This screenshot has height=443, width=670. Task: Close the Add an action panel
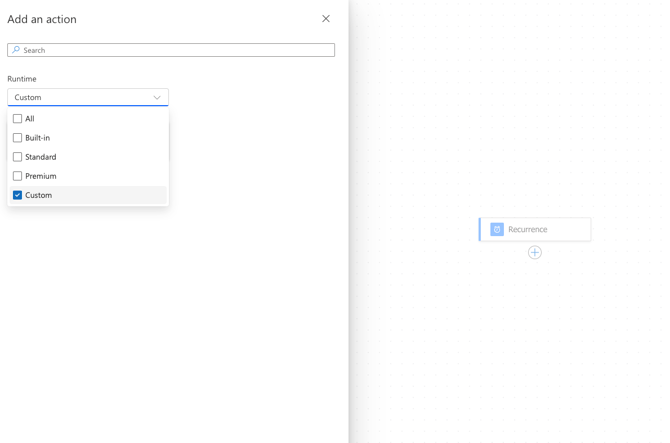[x=326, y=19]
